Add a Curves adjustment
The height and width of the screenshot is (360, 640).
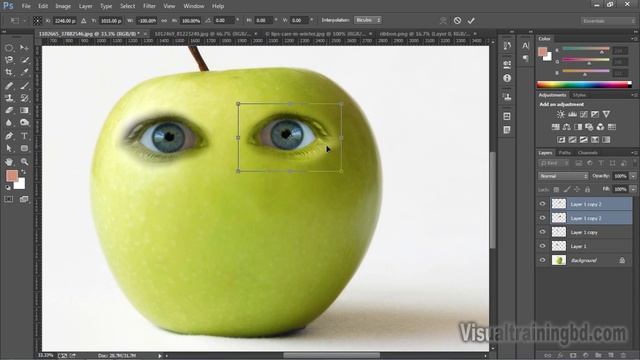[x=584, y=114]
